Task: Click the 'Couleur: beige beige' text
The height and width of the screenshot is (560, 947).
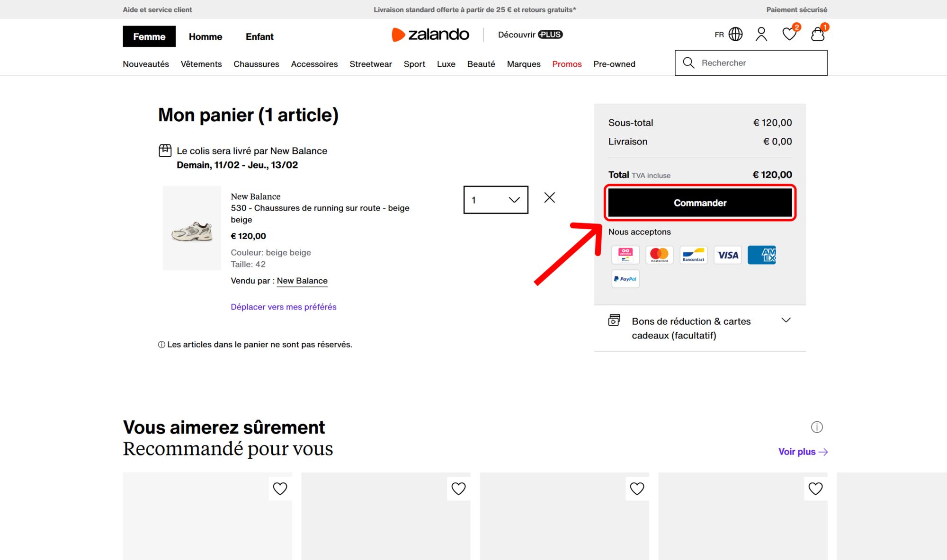Action: point(271,252)
